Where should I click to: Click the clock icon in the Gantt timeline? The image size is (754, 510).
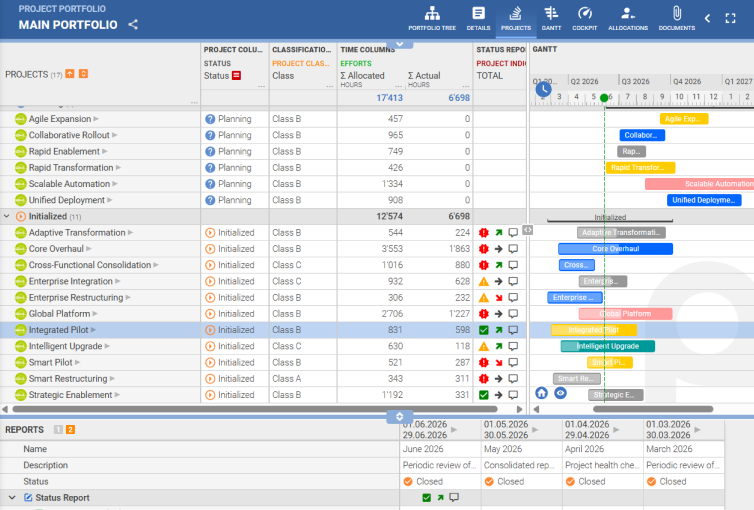[543, 89]
